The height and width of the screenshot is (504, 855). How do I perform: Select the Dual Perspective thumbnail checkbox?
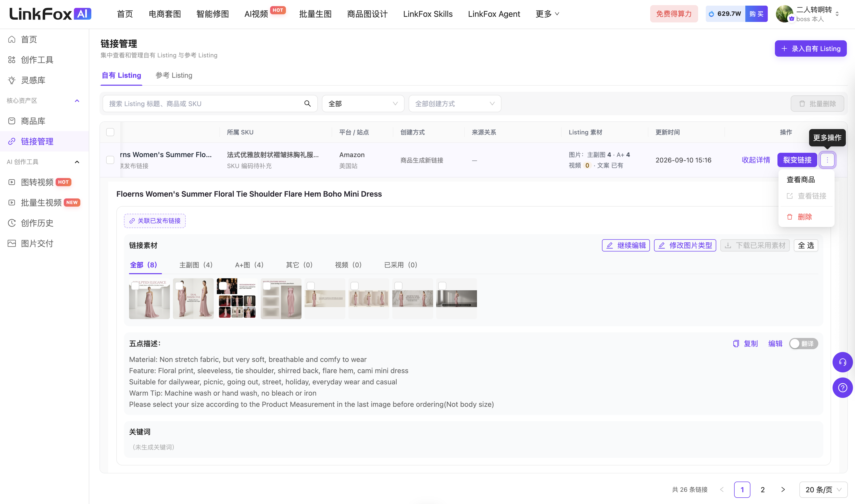click(x=179, y=286)
